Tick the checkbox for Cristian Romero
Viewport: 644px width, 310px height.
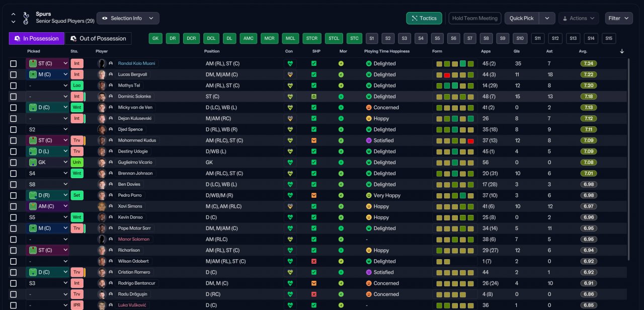point(14,272)
